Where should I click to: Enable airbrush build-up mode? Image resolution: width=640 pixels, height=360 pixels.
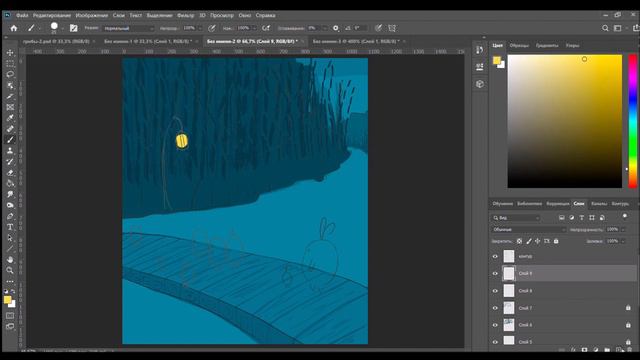tap(266, 28)
